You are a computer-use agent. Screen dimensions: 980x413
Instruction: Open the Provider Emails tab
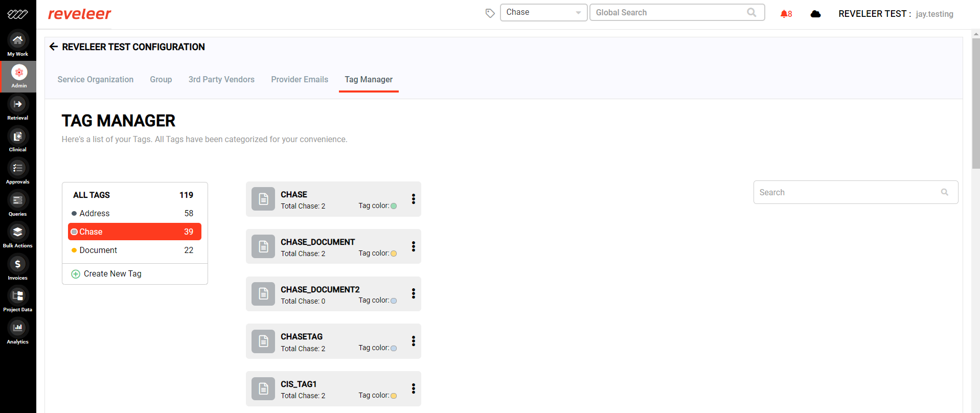pos(300,79)
